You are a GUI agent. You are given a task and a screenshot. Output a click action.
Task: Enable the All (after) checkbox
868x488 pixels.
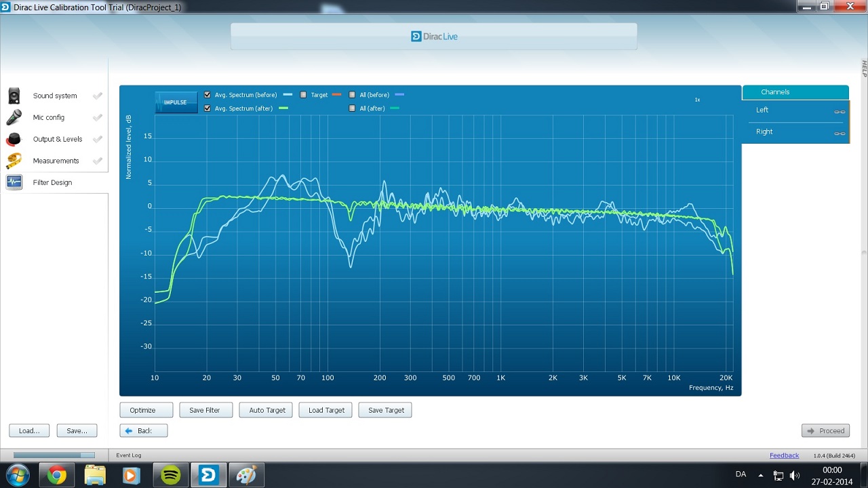coord(352,108)
